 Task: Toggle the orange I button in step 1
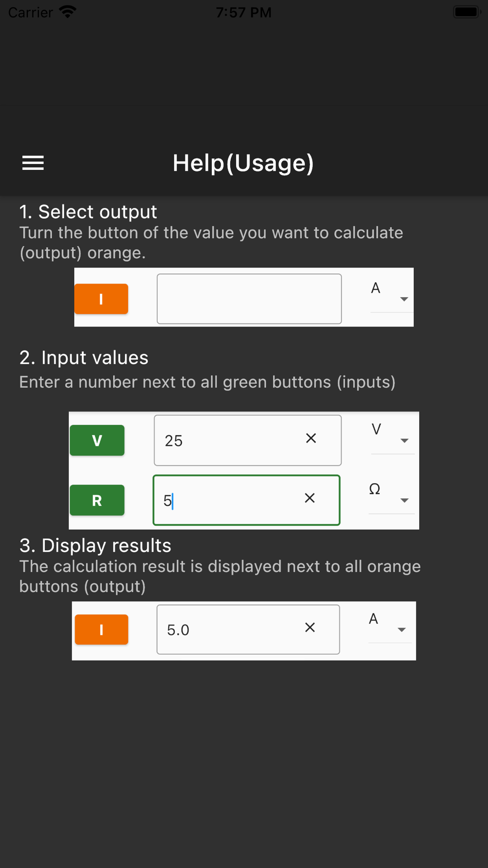[101, 299]
